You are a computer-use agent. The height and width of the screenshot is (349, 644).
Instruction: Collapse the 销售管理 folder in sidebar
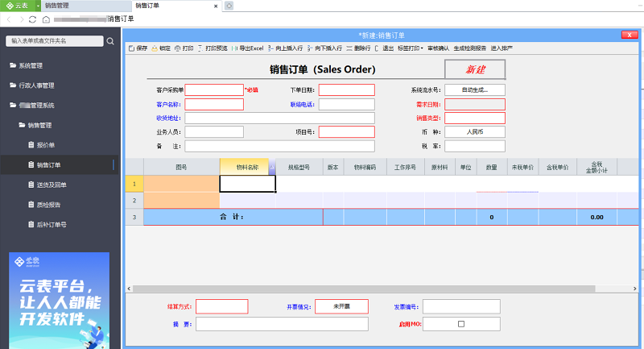point(35,126)
